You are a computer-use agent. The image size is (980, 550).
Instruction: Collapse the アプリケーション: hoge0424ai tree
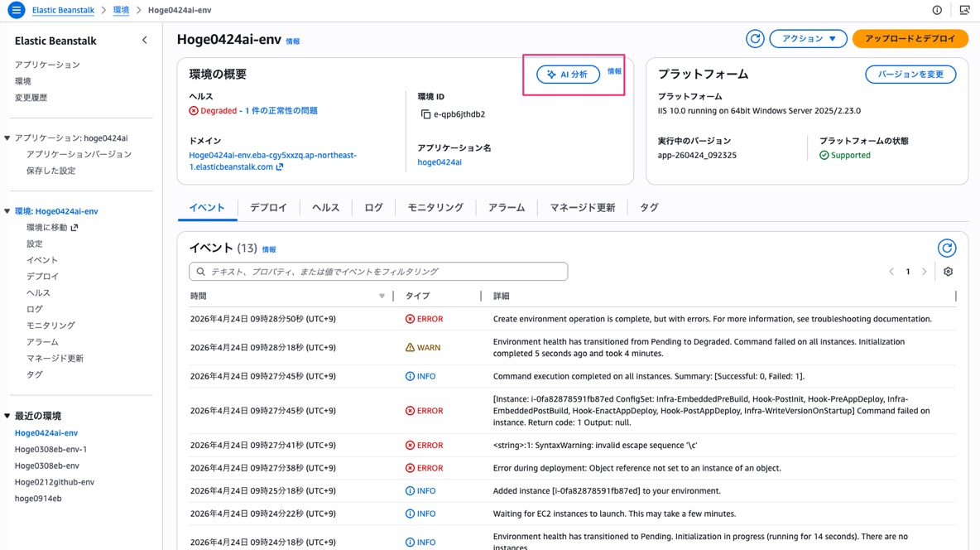pyautogui.click(x=7, y=138)
